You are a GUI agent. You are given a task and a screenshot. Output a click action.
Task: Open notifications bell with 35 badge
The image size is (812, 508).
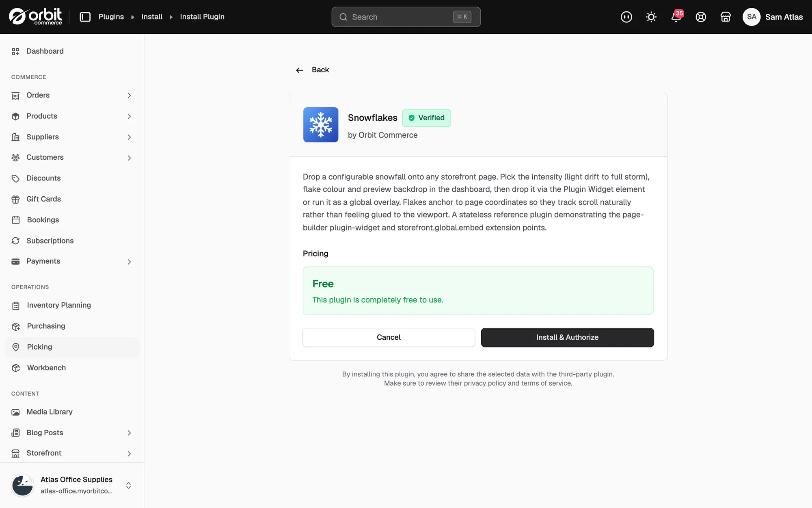676,17
